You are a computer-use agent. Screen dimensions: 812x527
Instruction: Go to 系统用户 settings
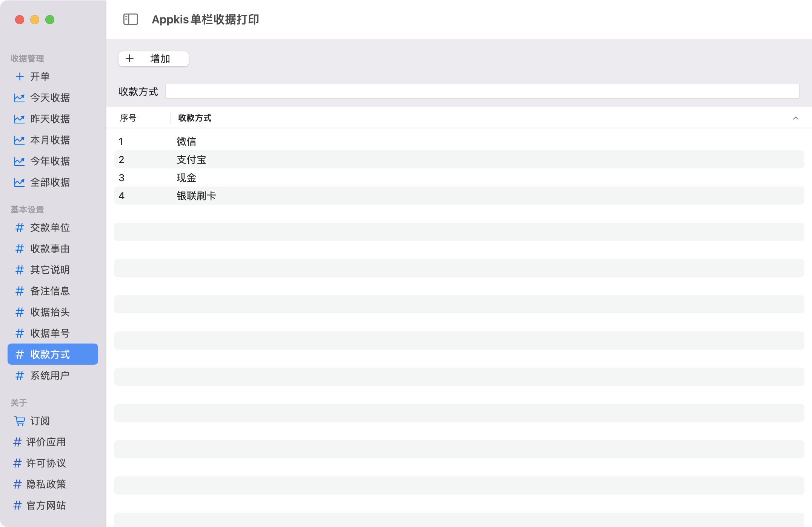point(53,376)
